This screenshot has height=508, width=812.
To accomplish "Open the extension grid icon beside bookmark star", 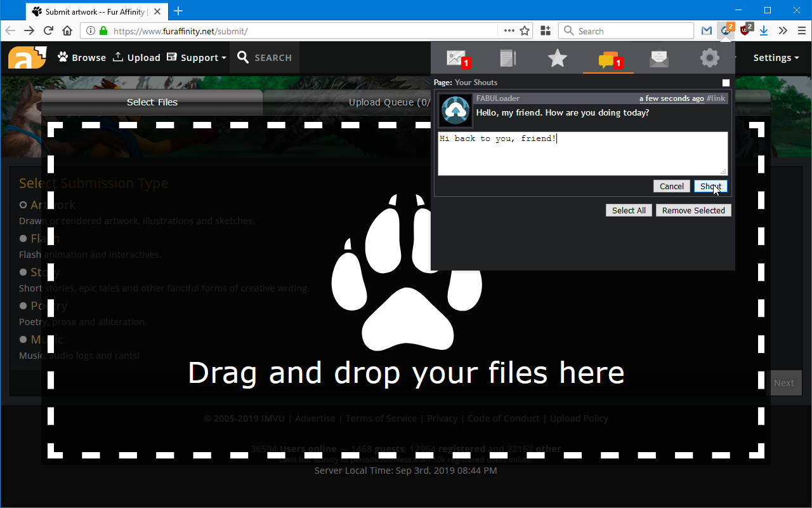I will [x=545, y=30].
